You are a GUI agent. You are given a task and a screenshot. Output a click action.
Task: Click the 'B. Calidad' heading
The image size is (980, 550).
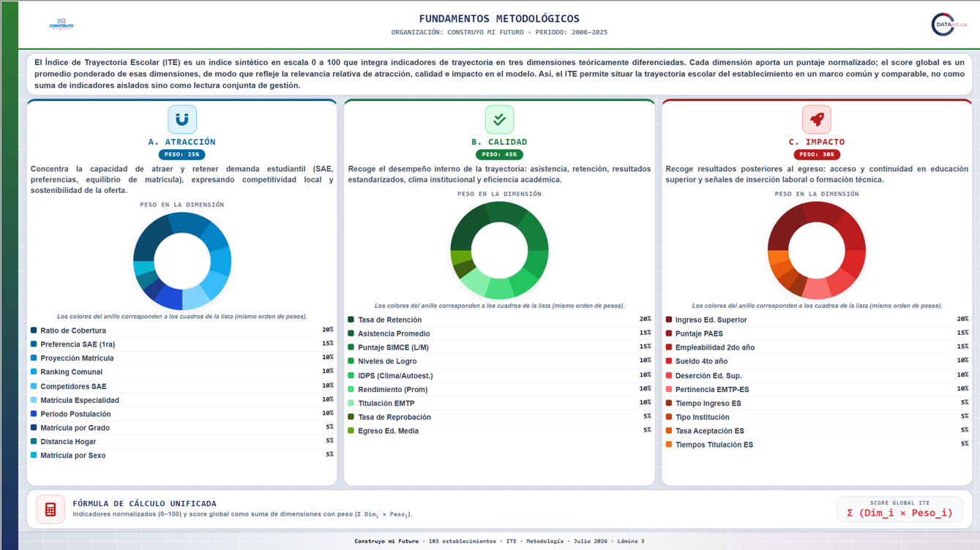coord(499,142)
